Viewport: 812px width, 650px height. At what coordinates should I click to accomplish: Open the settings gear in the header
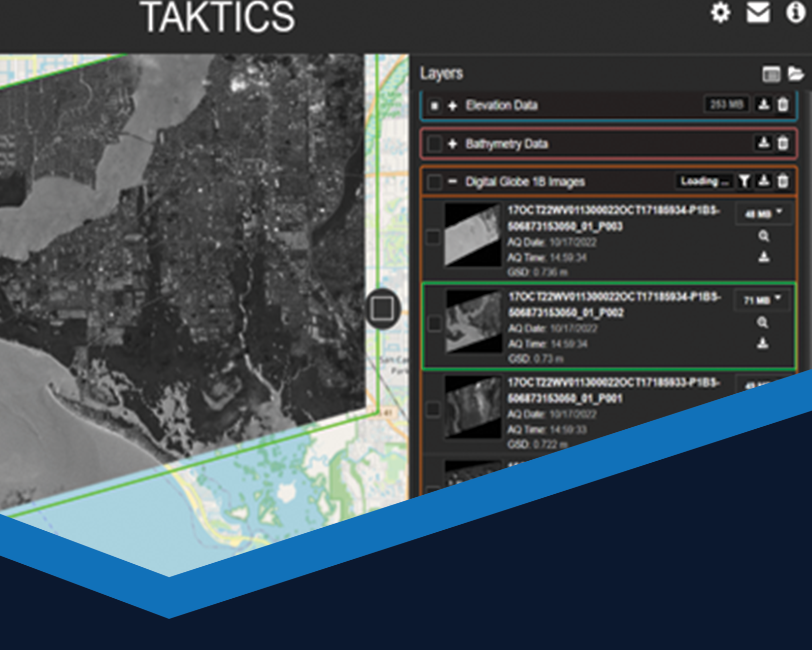coord(720,12)
